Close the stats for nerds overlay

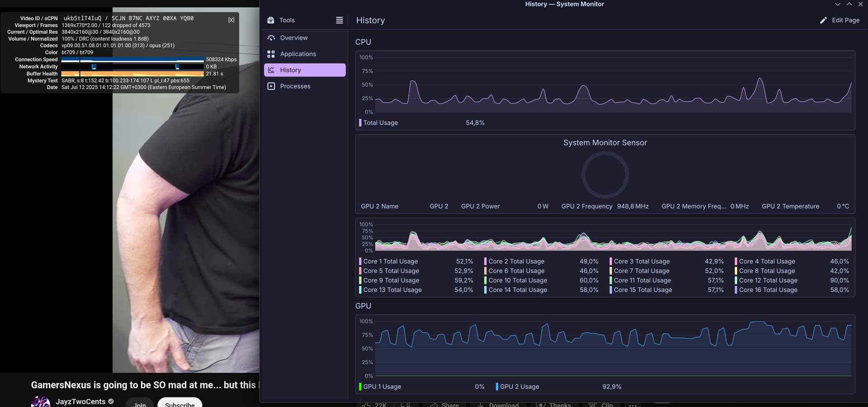coord(231,20)
